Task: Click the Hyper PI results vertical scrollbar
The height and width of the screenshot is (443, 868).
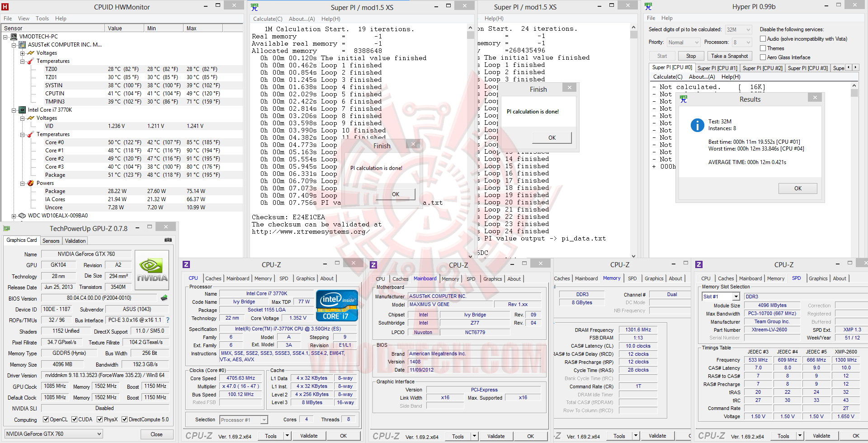Action: pyautogui.click(x=854, y=170)
